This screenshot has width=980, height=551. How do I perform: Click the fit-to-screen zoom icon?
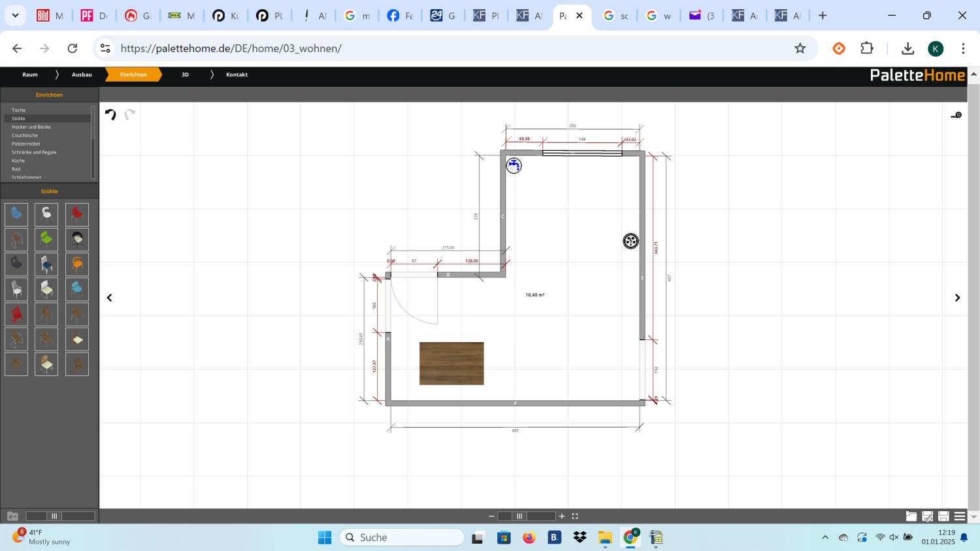575,516
